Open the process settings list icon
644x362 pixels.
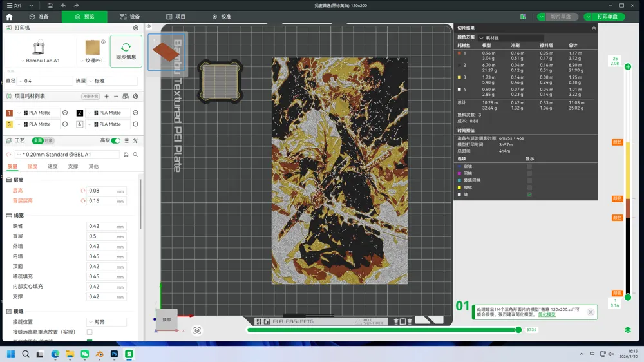(x=126, y=140)
